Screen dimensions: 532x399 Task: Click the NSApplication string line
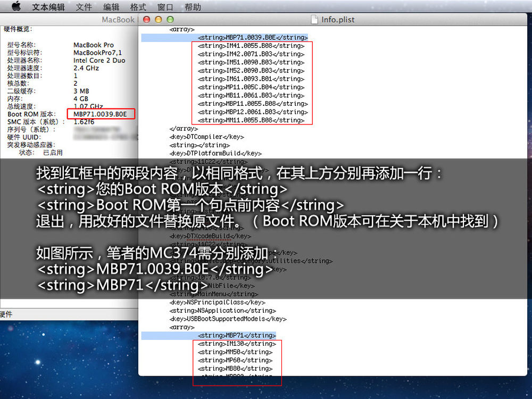click(222, 311)
